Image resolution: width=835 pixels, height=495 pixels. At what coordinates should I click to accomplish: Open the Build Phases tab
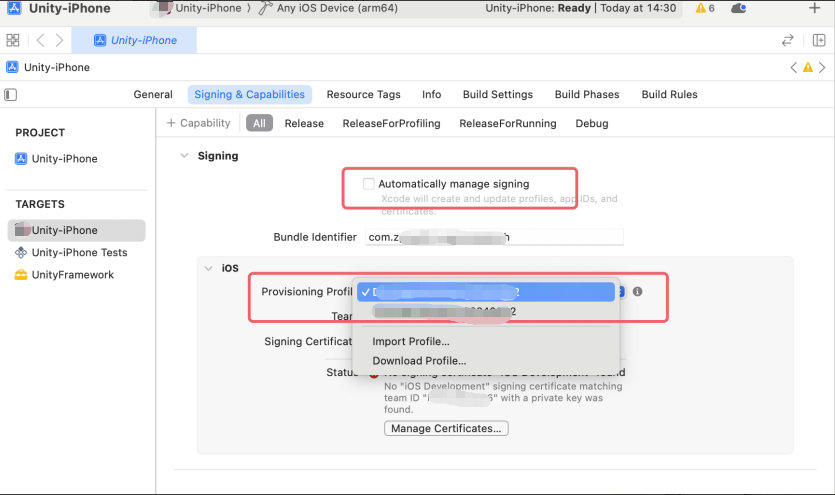click(587, 95)
